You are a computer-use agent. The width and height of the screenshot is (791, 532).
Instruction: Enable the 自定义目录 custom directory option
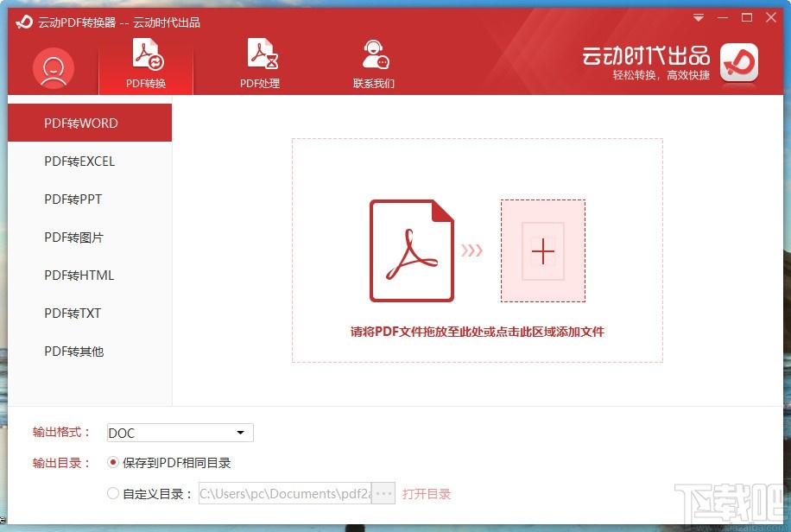(113, 493)
